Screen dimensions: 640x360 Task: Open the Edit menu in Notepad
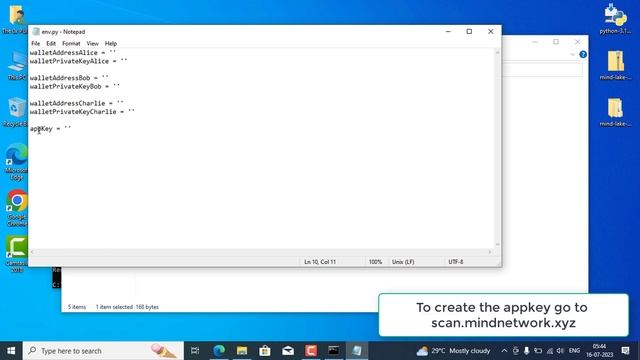pos(51,43)
